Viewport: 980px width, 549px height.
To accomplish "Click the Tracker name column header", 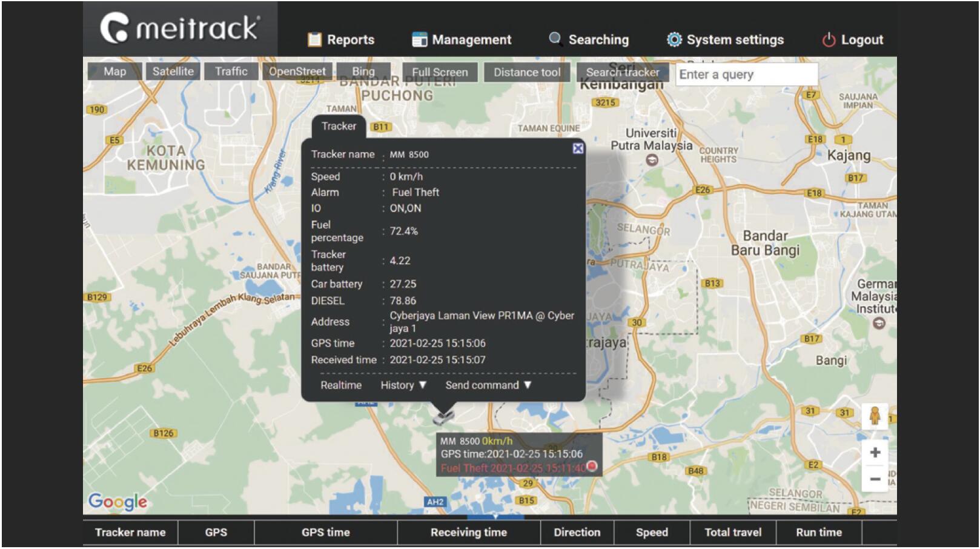I will pos(130,533).
